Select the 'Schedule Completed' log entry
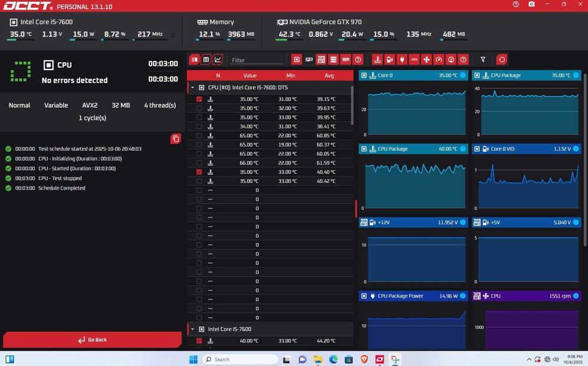The image size is (588, 366). [x=62, y=188]
